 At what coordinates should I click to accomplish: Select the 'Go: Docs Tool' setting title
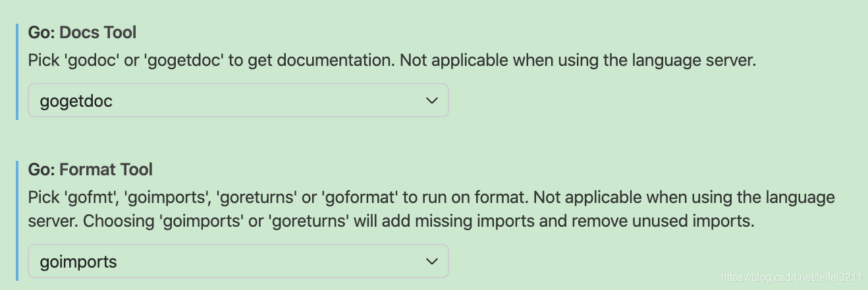click(82, 32)
